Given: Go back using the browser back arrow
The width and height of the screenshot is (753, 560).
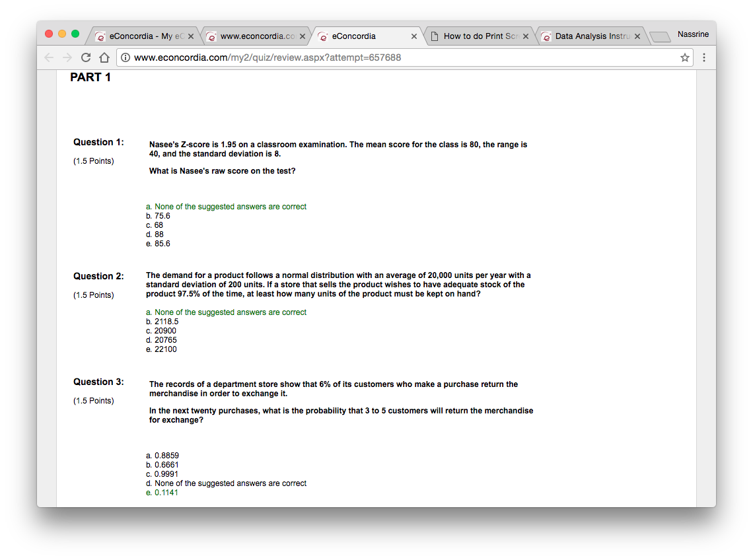Looking at the screenshot, I should click(50, 57).
